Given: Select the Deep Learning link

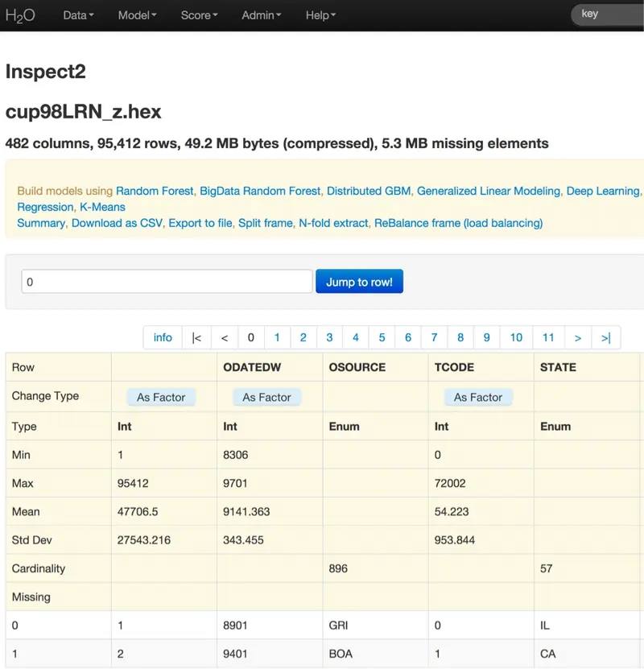Looking at the screenshot, I should click(603, 191).
